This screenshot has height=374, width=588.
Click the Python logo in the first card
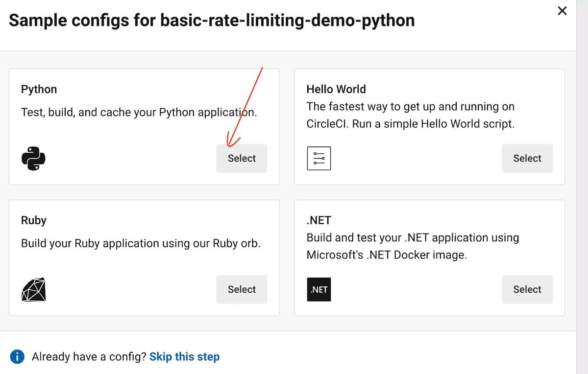pyautogui.click(x=33, y=158)
